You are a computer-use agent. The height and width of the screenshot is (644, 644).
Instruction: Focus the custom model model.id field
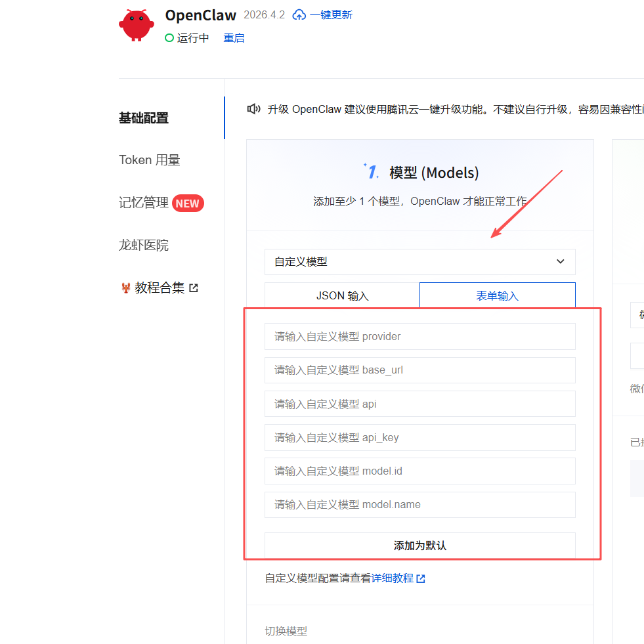coord(419,471)
